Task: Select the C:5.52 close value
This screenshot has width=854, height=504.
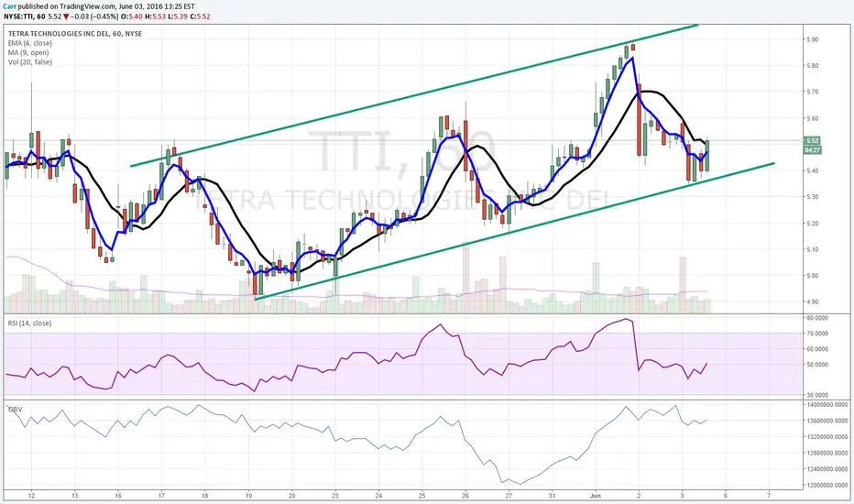Action: pos(200,16)
